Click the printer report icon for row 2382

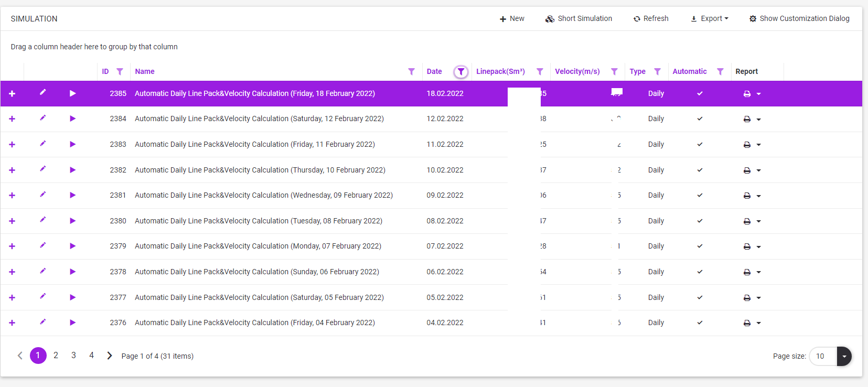tap(747, 170)
